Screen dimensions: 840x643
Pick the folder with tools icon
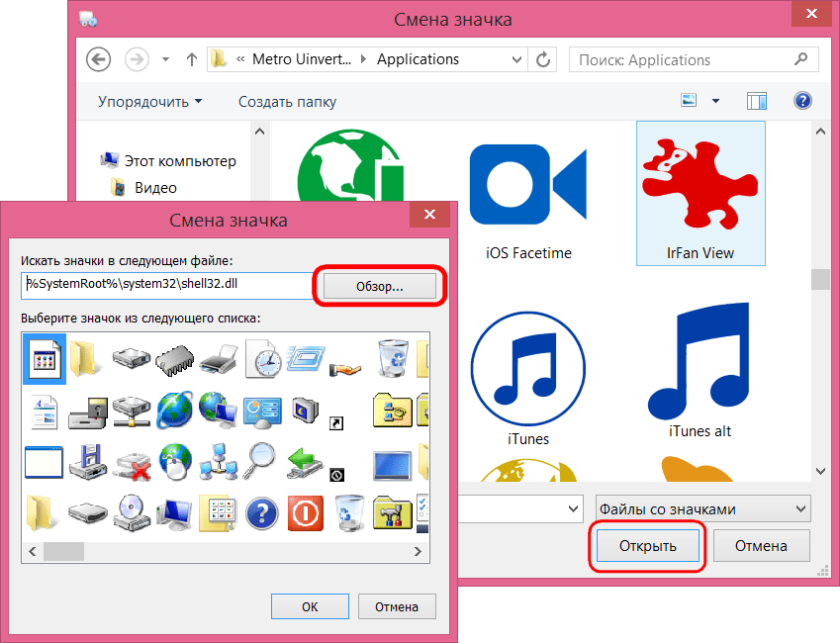coord(392,512)
